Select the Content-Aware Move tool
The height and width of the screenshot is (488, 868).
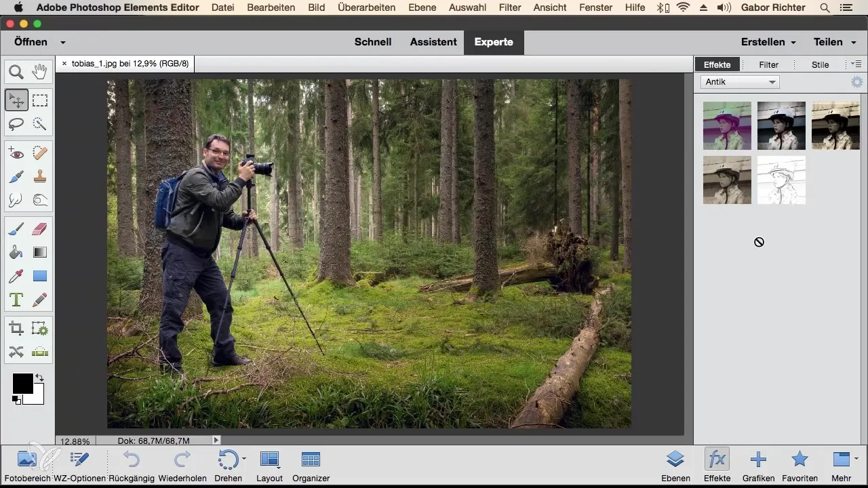(16, 352)
